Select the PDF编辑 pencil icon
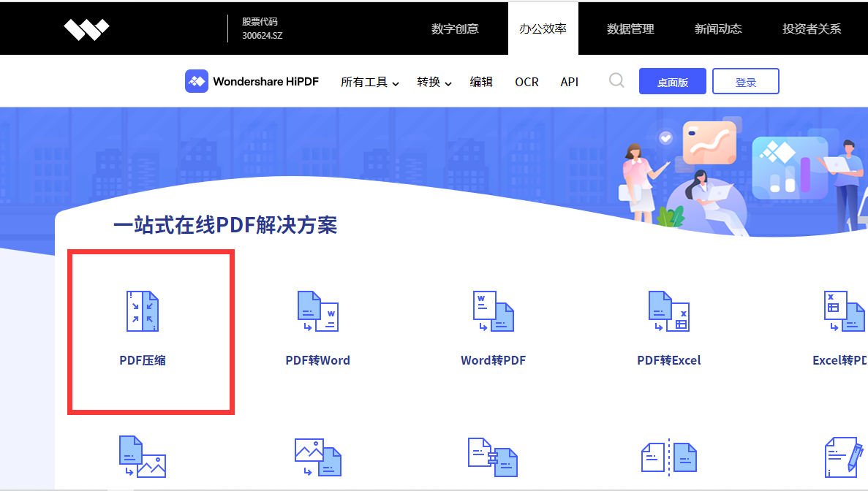This screenshot has width=868, height=491. click(841, 457)
